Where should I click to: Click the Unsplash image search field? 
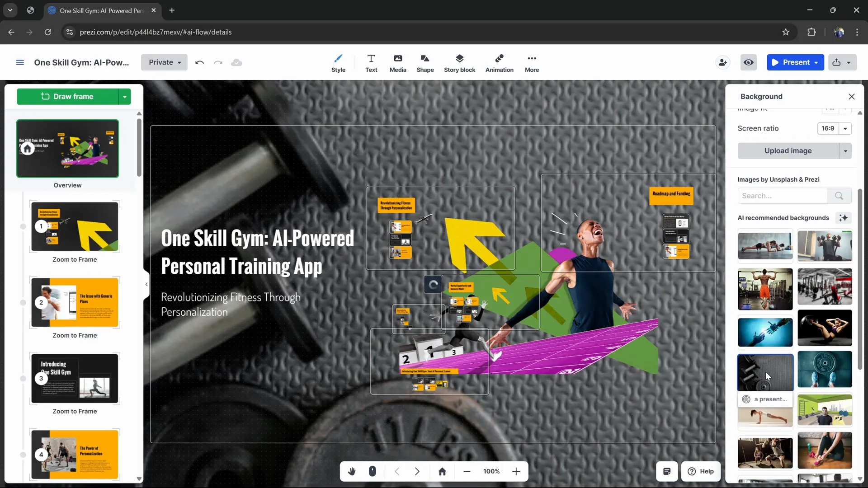(x=783, y=196)
